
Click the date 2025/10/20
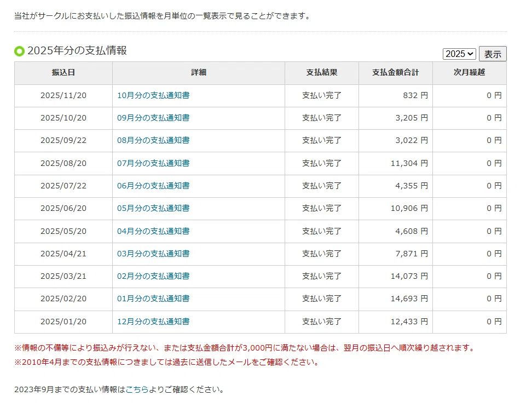[x=63, y=118]
